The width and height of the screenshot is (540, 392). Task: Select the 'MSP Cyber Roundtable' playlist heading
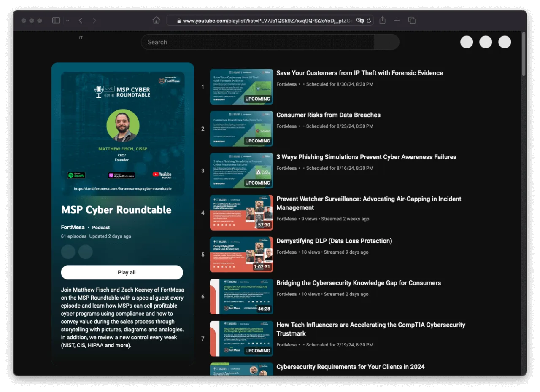[116, 209]
